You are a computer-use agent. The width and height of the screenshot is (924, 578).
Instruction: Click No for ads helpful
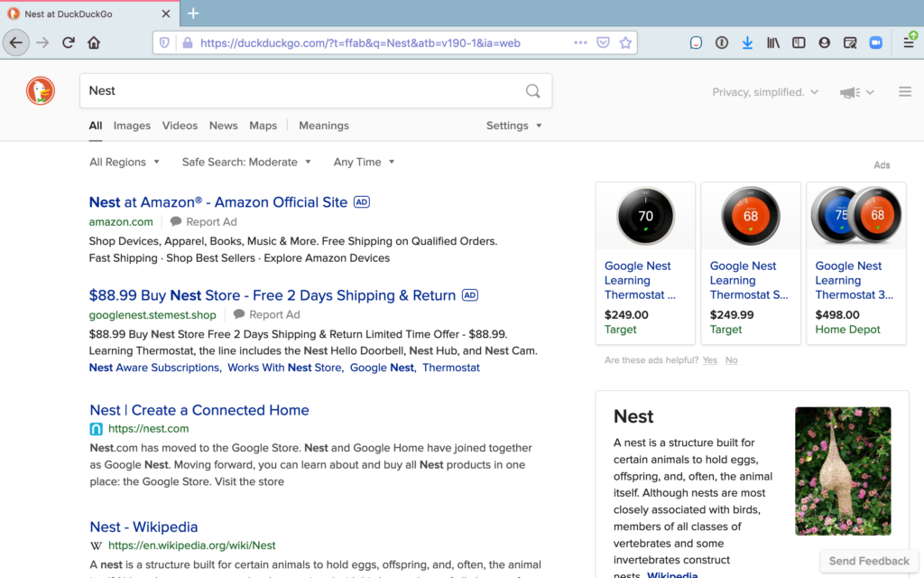click(731, 360)
